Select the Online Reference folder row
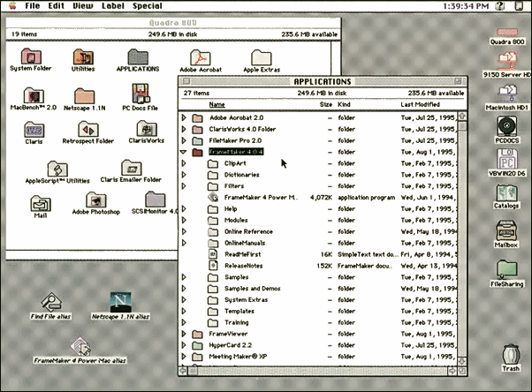532x392 pixels. (x=318, y=231)
